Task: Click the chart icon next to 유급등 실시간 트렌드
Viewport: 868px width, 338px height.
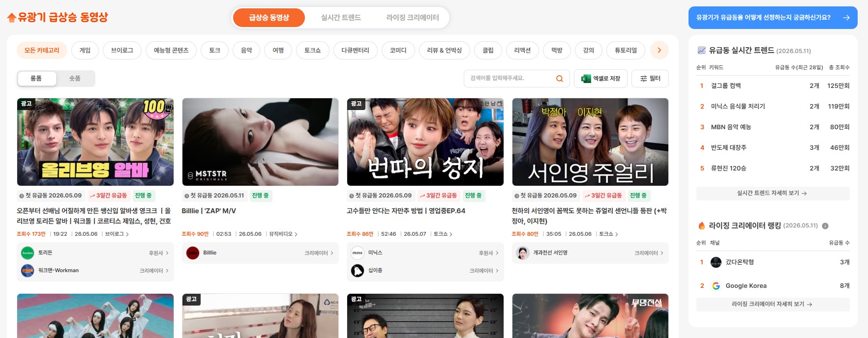Action: point(701,50)
